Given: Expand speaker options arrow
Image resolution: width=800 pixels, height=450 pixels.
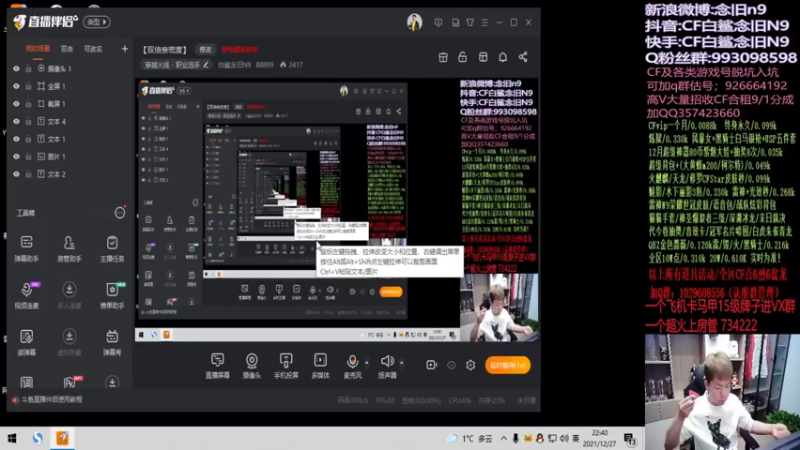Looking at the screenshot, I should [x=402, y=363].
